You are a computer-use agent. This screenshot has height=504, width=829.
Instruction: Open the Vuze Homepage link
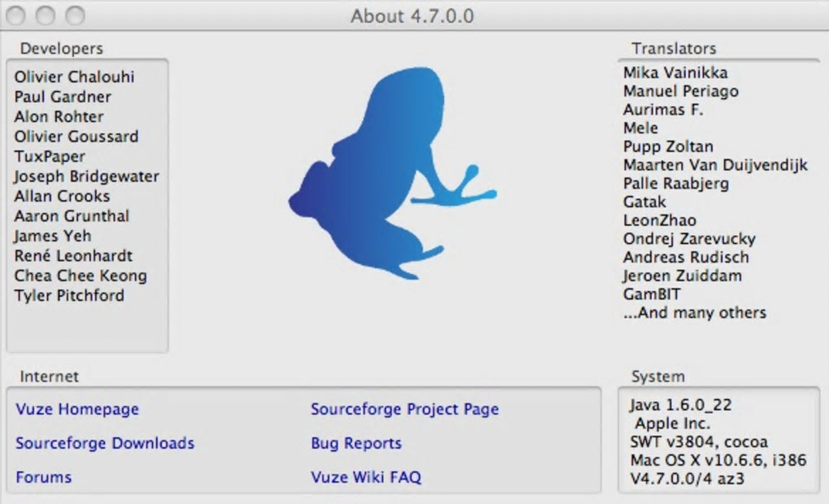pos(77,410)
